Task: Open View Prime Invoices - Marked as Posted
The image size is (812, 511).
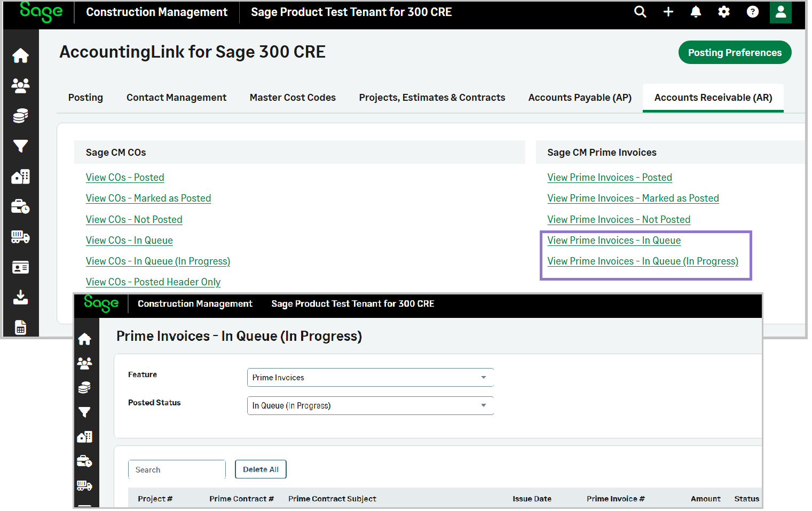Action: coord(633,198)
